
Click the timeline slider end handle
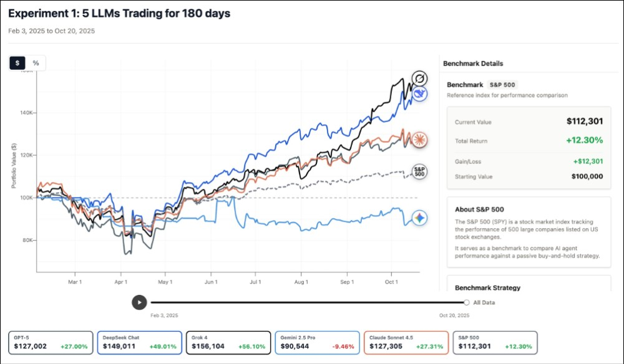pos(467,302)
